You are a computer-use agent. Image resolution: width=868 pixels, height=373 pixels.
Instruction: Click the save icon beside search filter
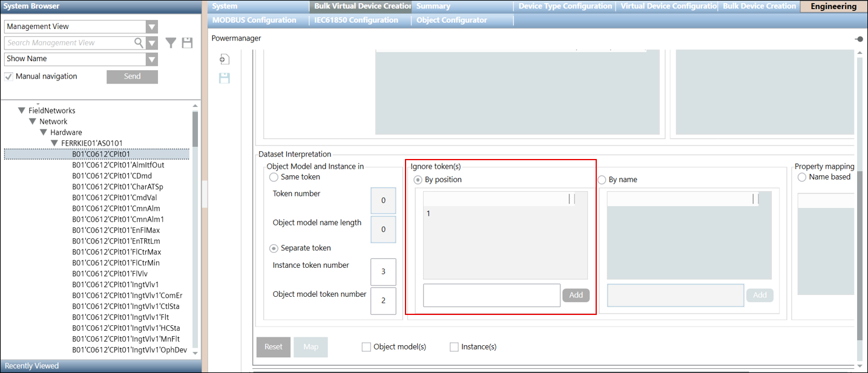tap(187, 43)
